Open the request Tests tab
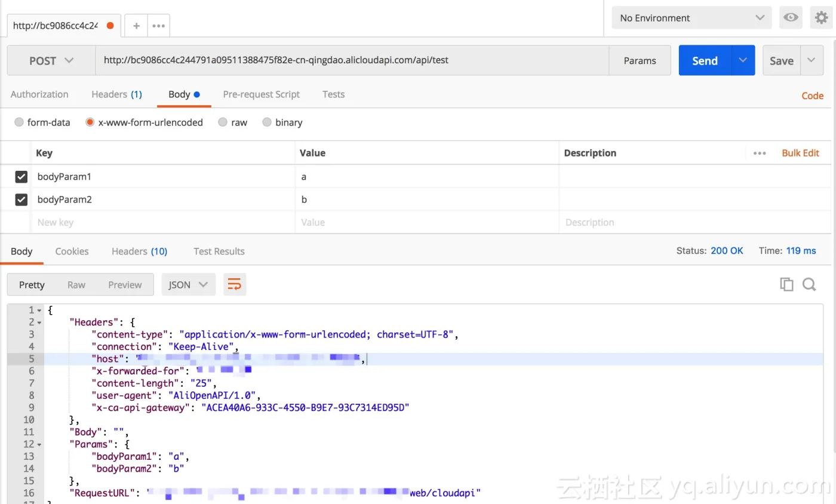The height and width of the screenshot is (504, 836). coord(333,94)
